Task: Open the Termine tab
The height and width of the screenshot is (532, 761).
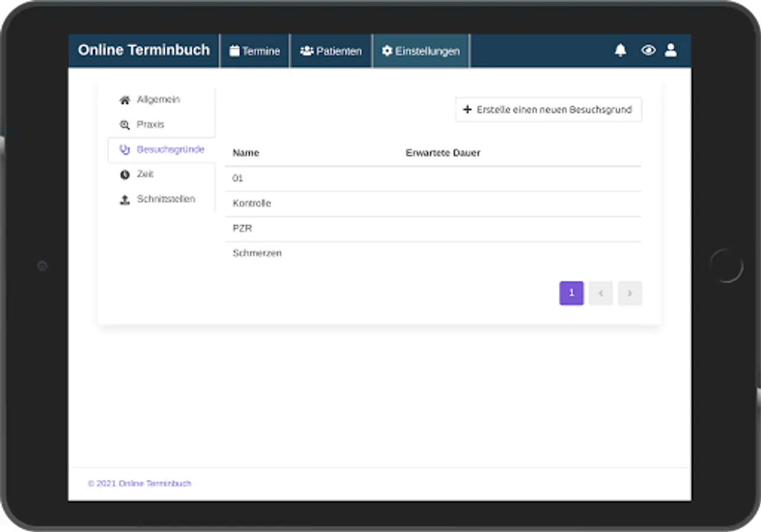Action: click(x=255, y=51)
